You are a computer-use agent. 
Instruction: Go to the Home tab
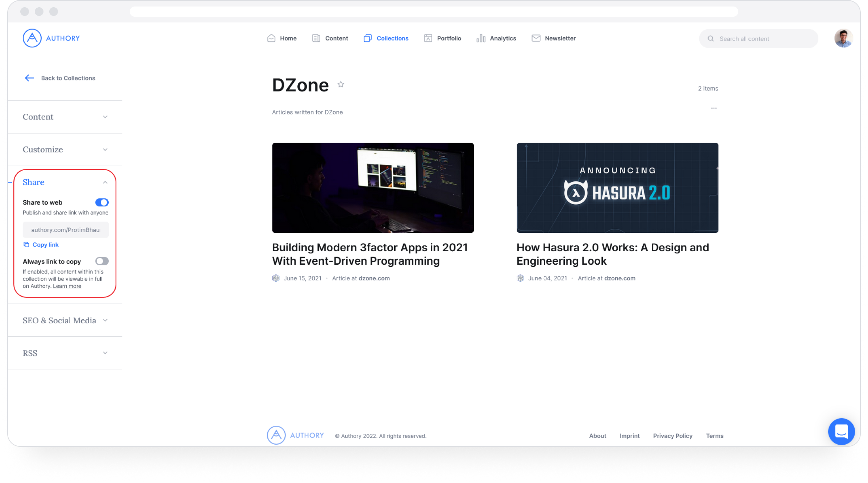click(282, 38)
